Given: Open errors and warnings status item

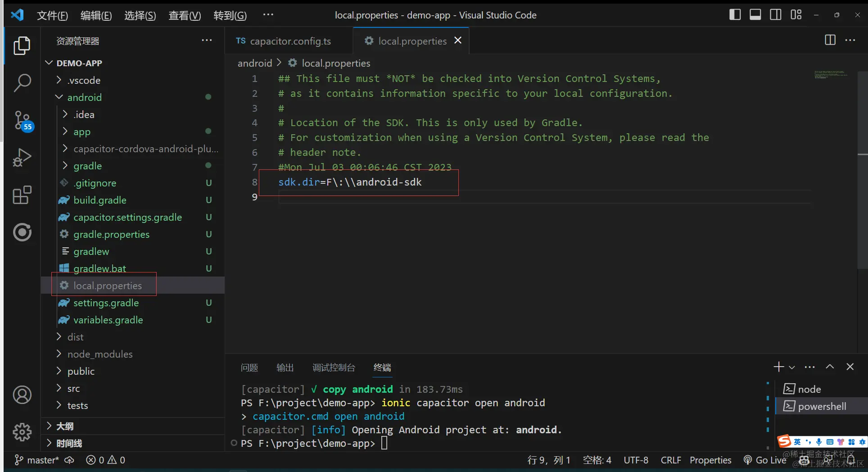Looking at the screenshot, I should tap(106, 460).
